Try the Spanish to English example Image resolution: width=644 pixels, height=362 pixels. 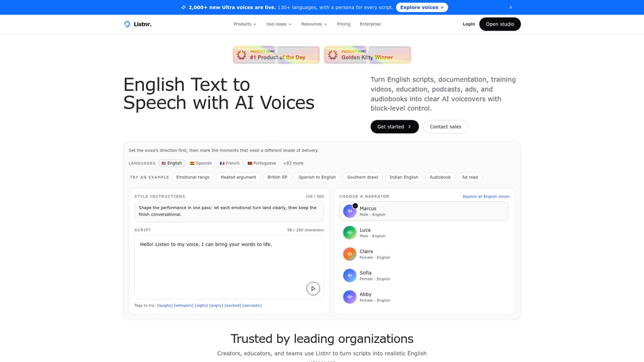click(317, 177)
